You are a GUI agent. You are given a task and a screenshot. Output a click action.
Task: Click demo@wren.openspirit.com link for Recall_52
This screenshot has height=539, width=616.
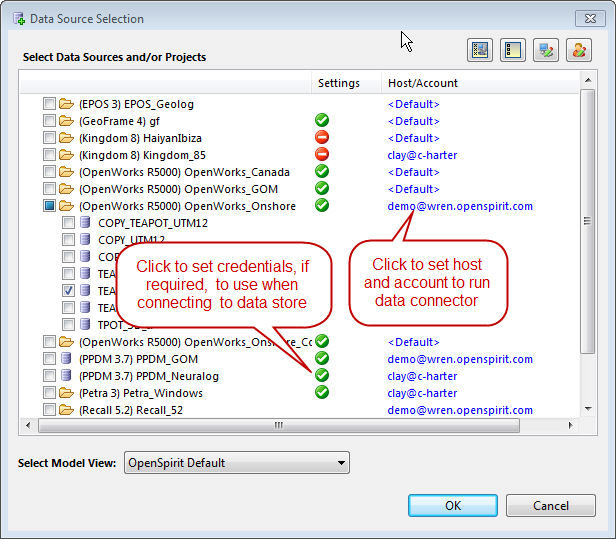460,410
